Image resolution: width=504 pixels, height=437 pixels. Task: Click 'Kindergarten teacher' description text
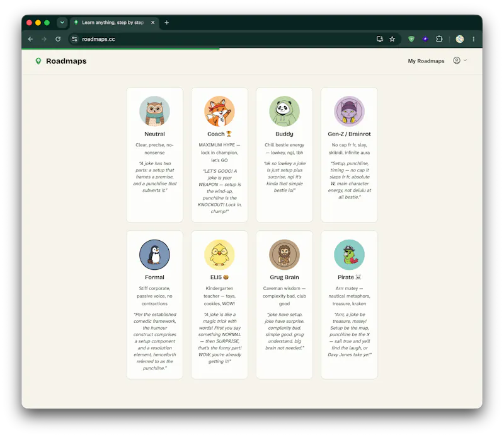[x=219, y=296]
